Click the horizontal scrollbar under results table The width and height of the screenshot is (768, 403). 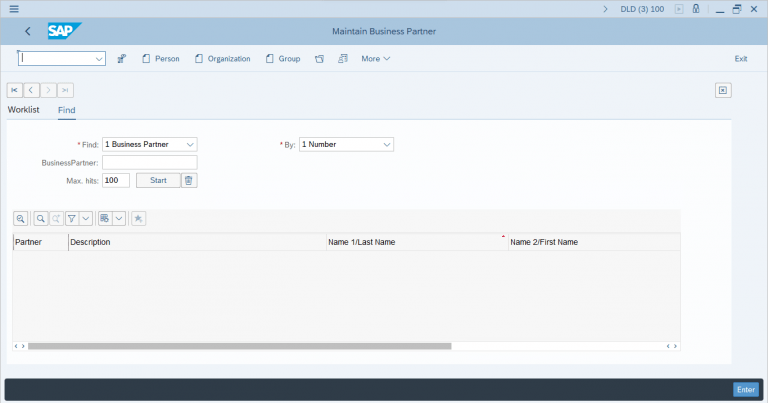tap(240, 346)
